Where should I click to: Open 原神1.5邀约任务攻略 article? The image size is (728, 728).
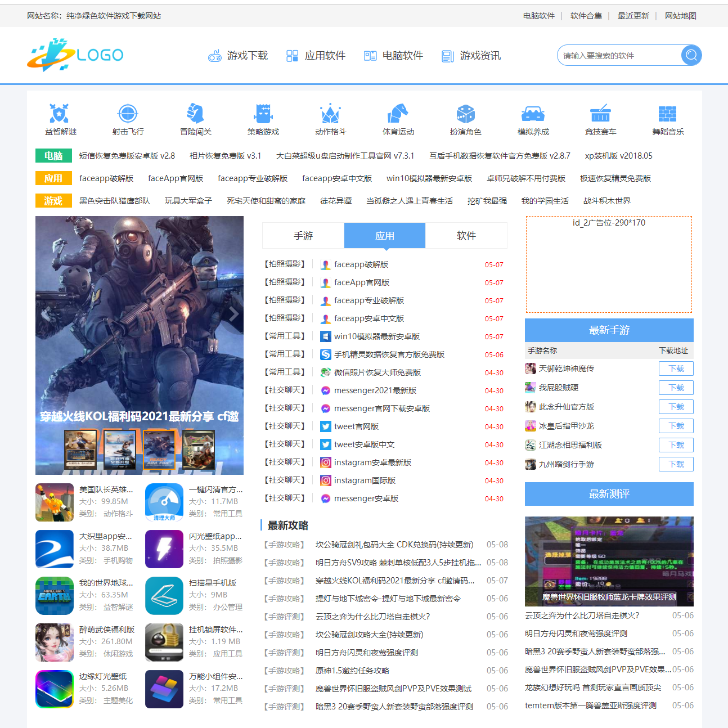point(352,671)
